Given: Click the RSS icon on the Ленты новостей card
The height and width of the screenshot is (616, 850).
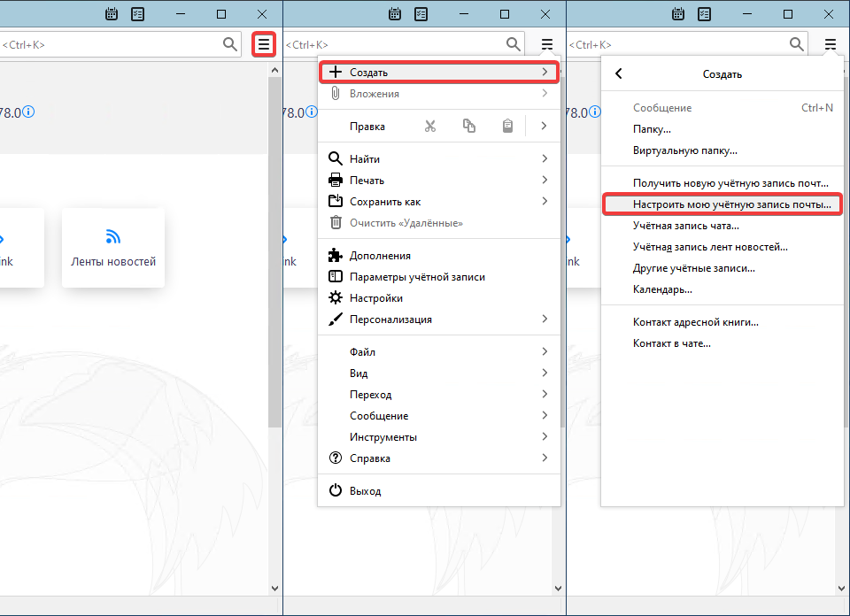Looking at the screenshot, I should [112, 237].
